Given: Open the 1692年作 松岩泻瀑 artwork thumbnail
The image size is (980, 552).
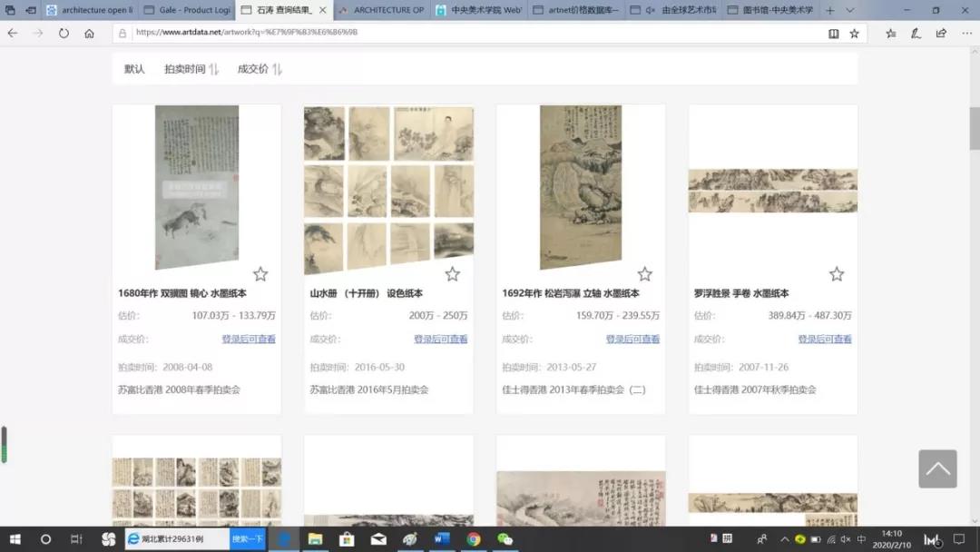Looking at the screenshot, I should click(x=581, y=187).
